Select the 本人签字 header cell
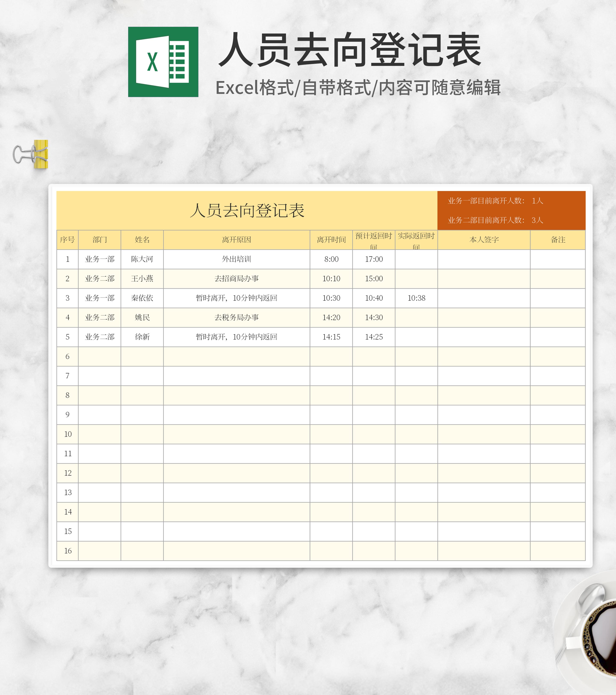The image size is (616, 695). tap(484, 240)
